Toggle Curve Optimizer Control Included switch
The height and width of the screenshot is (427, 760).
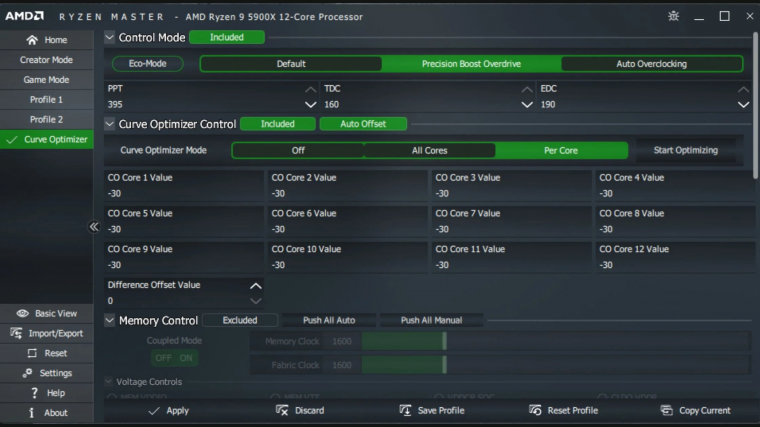[x=278, y=124]
